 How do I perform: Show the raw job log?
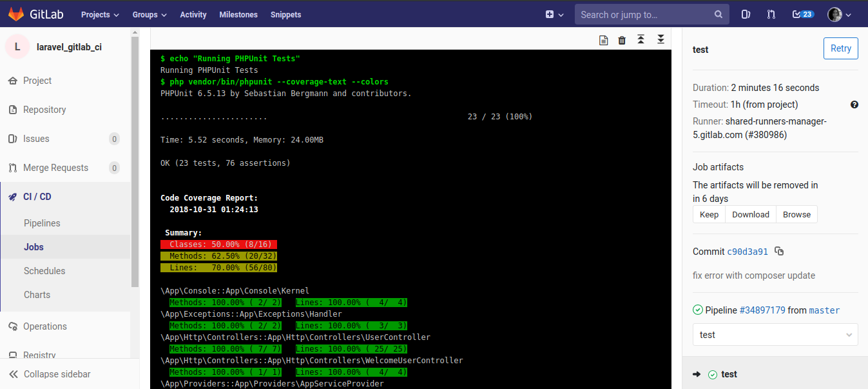[x=604, y=39]
